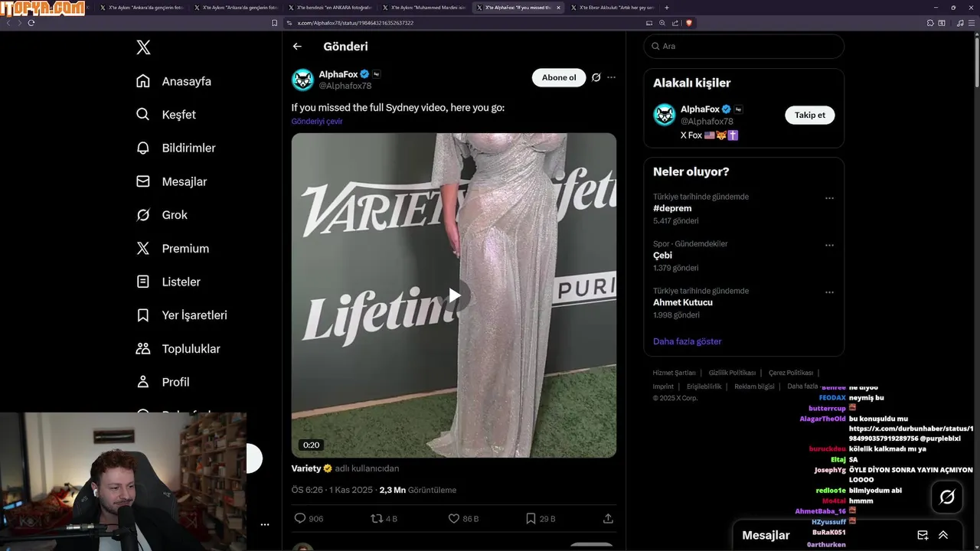Click the reply icon with 906 replies
This screenshot has width=980, height=551.
[x=300, y=518]
